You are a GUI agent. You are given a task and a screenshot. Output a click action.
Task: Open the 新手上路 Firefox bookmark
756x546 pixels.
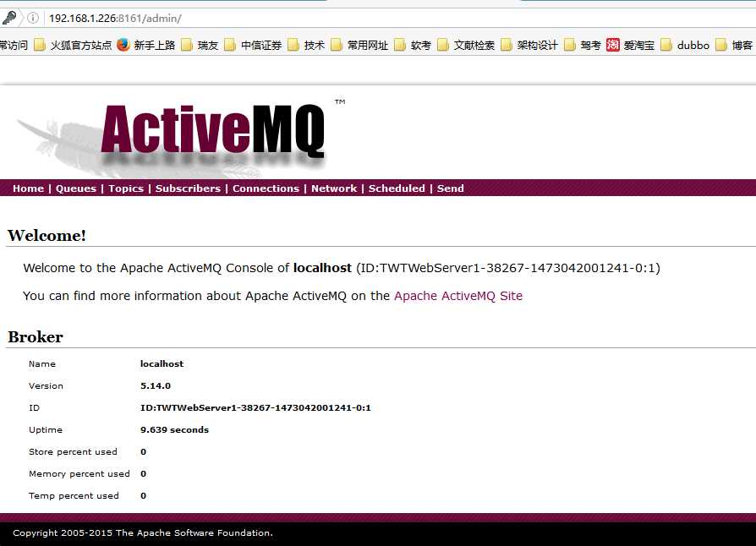tap(146, 46)
